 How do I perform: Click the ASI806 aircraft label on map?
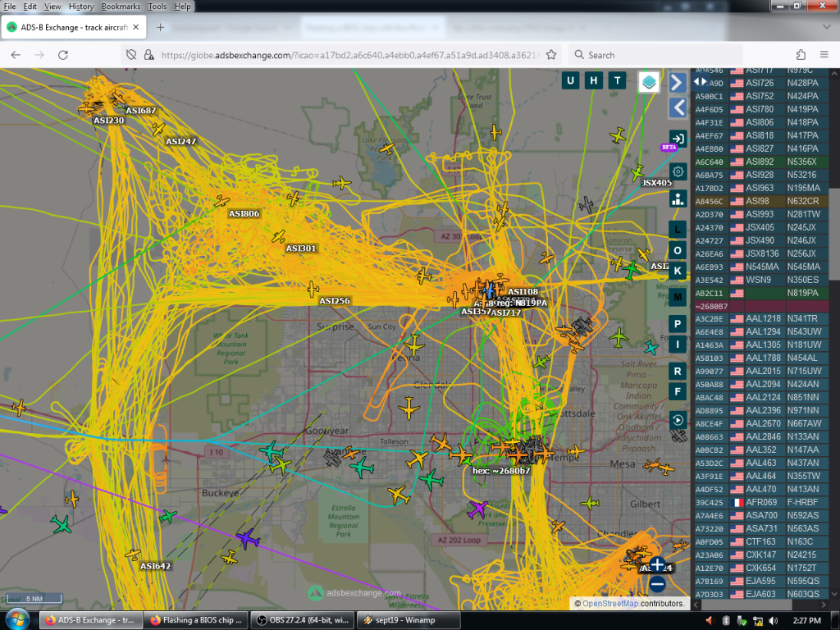244,214
